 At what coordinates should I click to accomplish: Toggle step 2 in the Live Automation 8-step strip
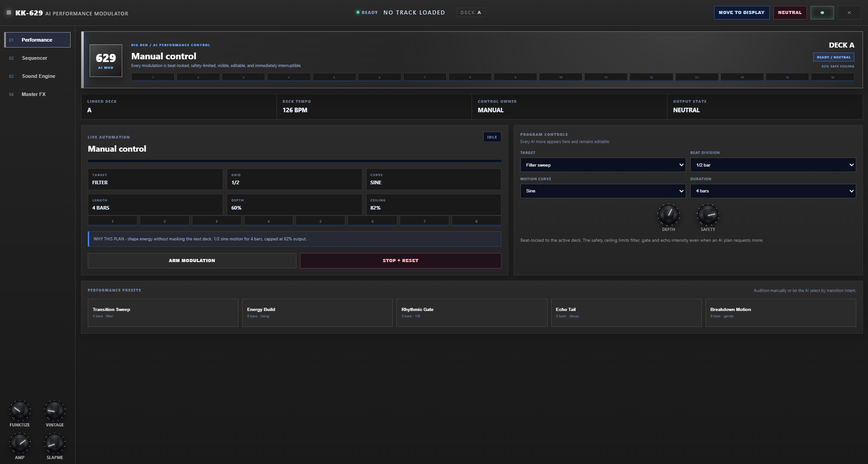click(165, 221)
